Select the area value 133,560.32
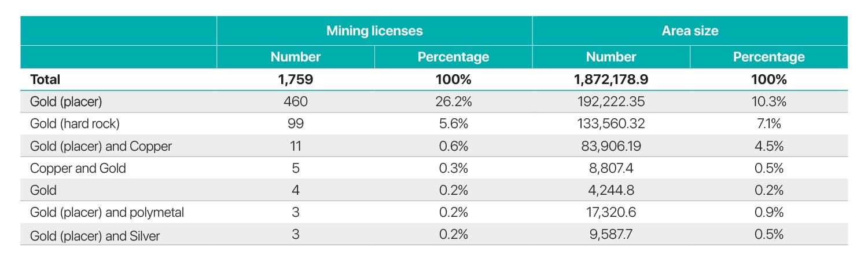 (x=611, y=123)
